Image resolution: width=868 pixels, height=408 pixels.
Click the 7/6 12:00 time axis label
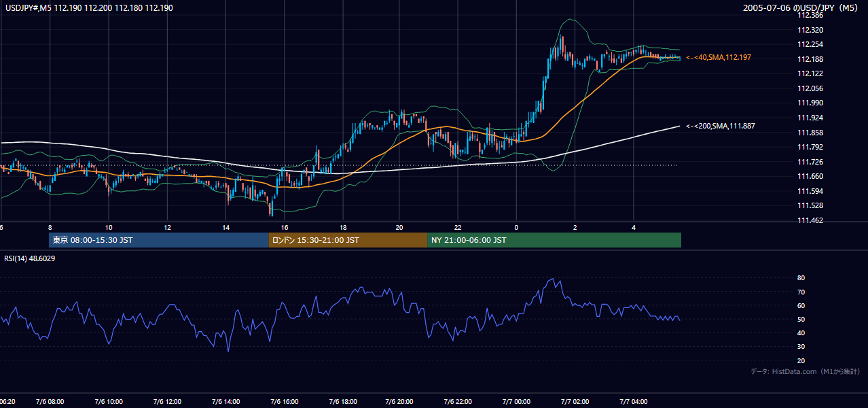coord(167,402)
